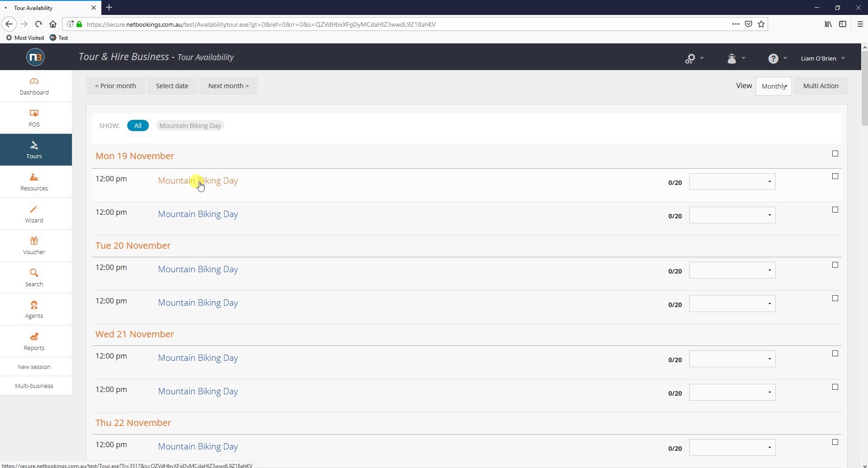Open Search in the sidebar
Screen dimensions: 868x468
click(x=34, y=278)
